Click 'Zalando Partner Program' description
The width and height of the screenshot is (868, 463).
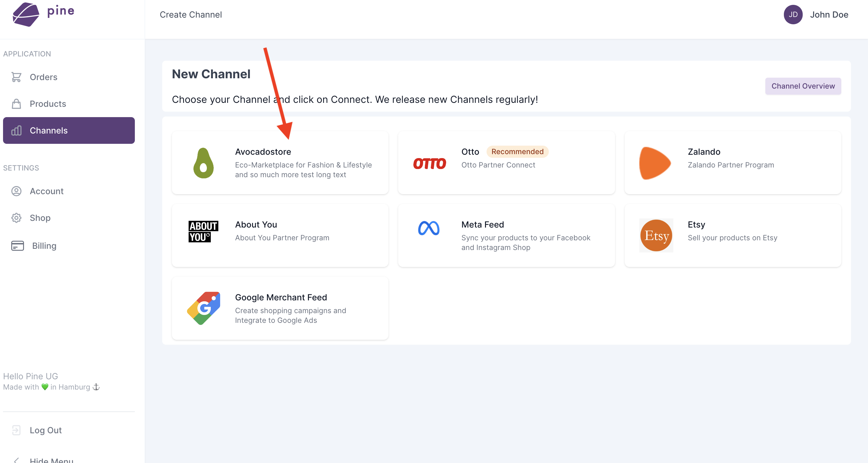tap(730, 165)
